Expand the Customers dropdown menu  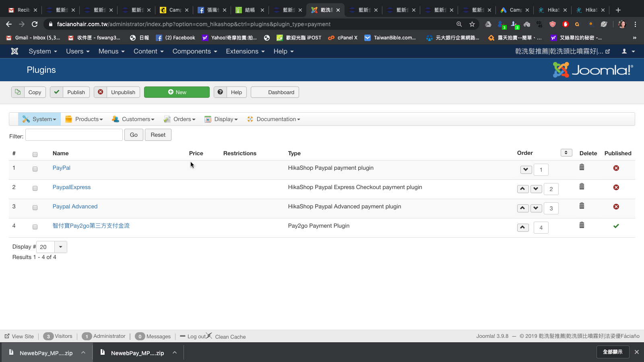(x=133, y=119)
